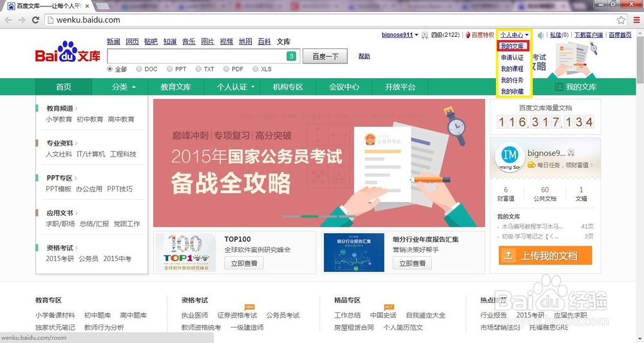Click the 我的文库 icon in green bar
Image resolution: width=644 pixels, height=343 pixels.
pyautogui.click(x=559, y=87)
